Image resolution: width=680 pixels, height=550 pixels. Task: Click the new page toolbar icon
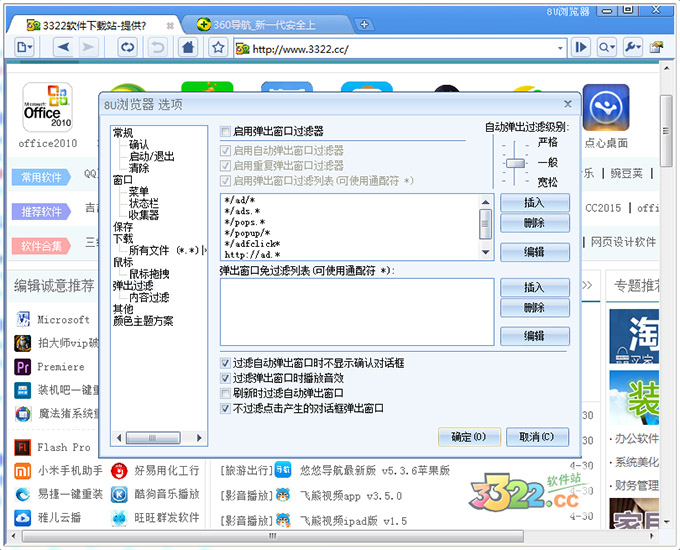pos(24,47)
